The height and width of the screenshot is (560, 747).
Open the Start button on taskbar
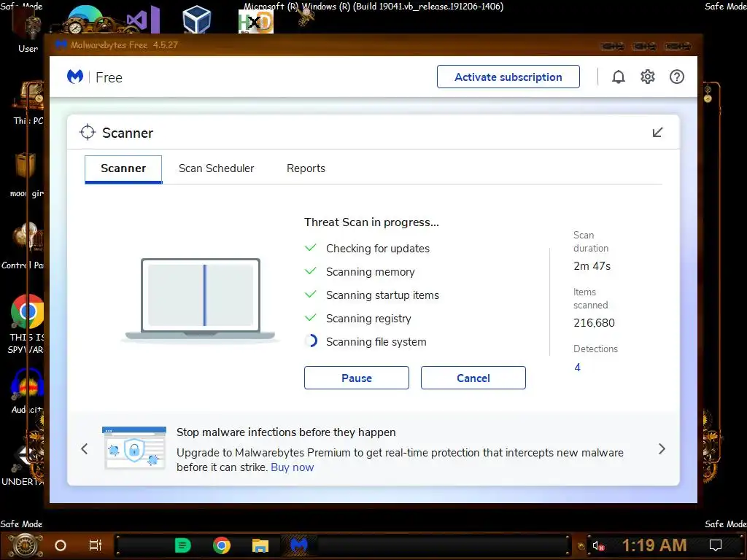click(26, 545)
